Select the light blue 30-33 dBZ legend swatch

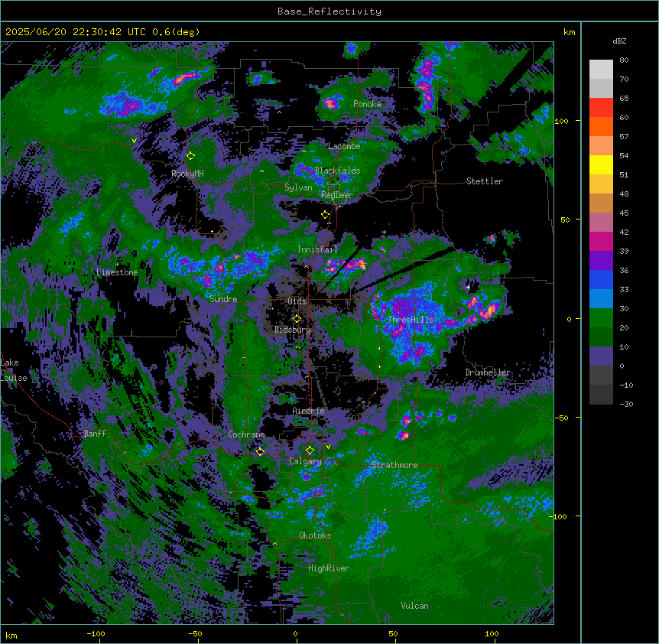pos(601,299)
